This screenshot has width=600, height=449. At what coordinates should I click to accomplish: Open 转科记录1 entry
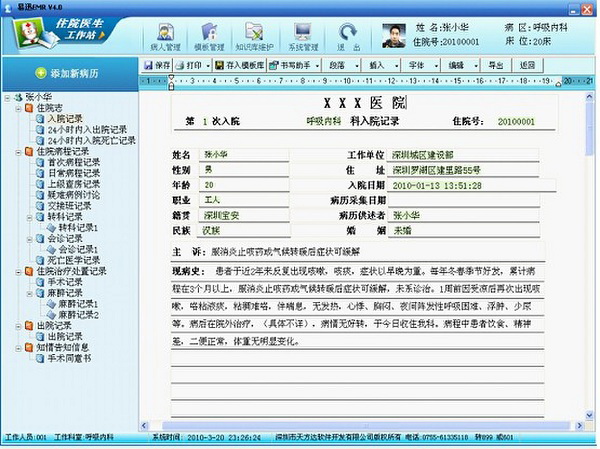78,228
